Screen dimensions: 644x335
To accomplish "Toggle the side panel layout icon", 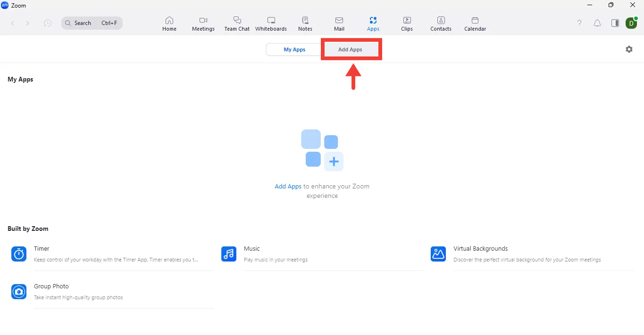I will 615,23.
